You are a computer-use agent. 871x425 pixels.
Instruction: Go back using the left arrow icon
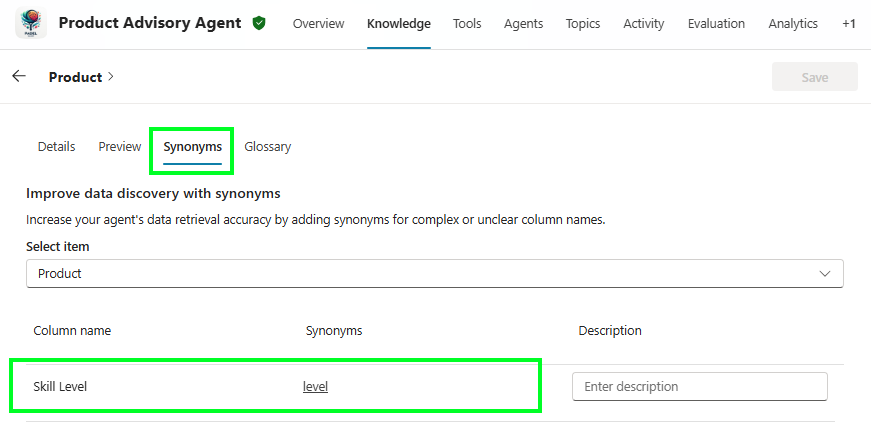pyautogui.click(x=19, y=77)
